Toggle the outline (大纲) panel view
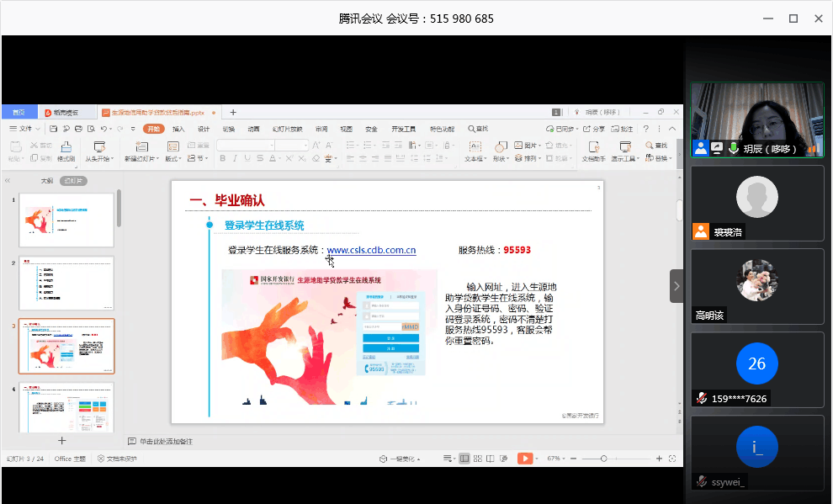This screenshot has height=504, width=833. [x=47, y=181]
